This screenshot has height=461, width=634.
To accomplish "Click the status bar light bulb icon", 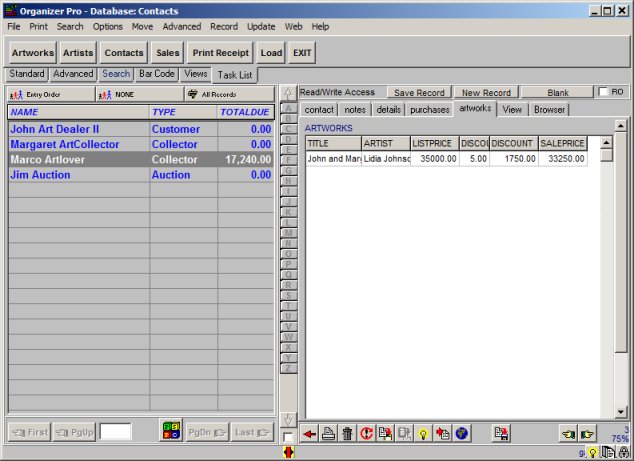I will pos(592,452).
